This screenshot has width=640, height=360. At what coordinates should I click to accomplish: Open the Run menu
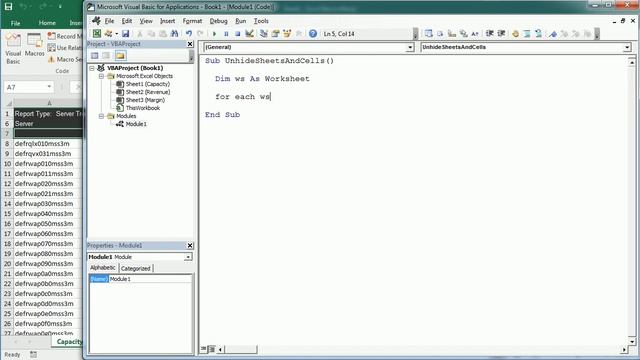click(240, 21)
